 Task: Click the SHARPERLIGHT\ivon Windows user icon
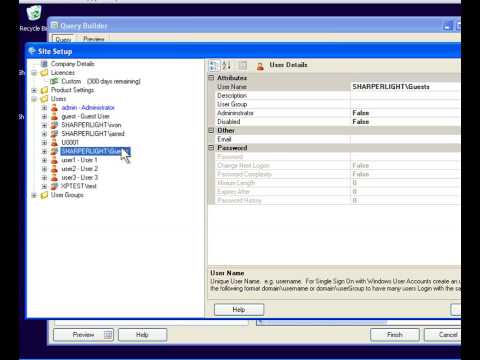54,125
